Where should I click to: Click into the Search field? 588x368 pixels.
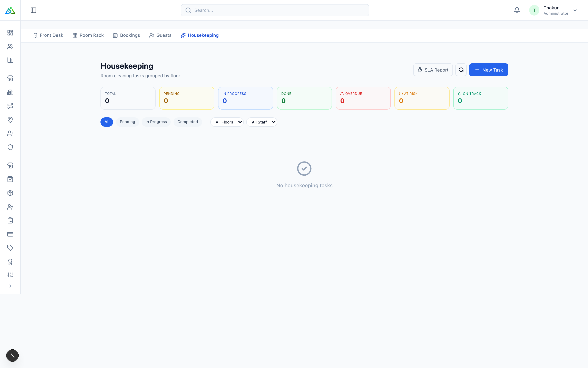[275, 10]
